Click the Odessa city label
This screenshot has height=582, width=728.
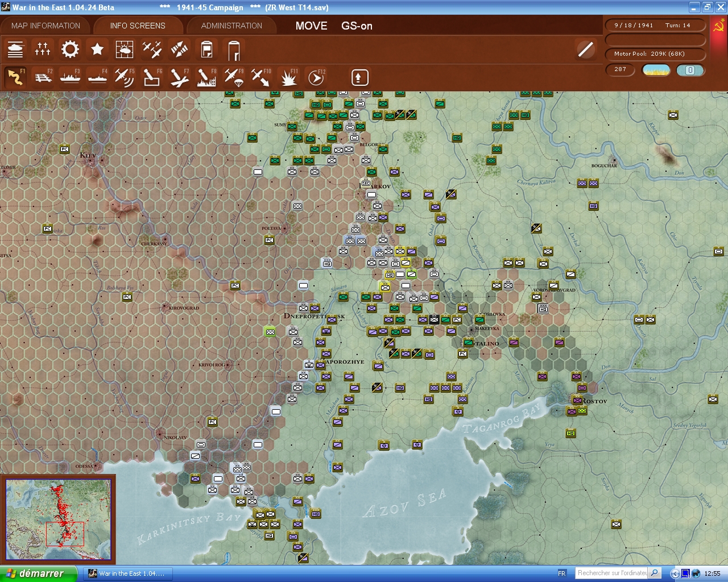coord(84,467)
